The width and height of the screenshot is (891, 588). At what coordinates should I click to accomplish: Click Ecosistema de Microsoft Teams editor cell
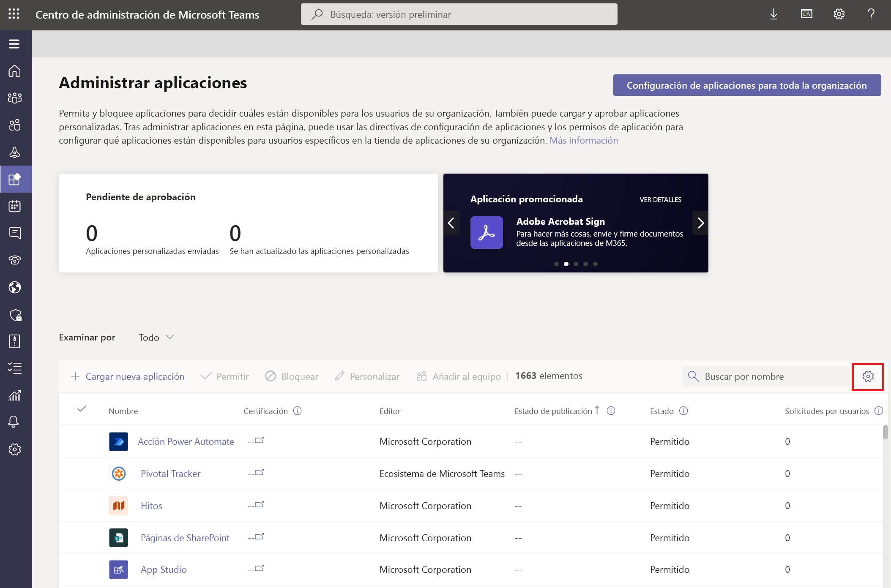pyautogui.click(x=442, y=474)
